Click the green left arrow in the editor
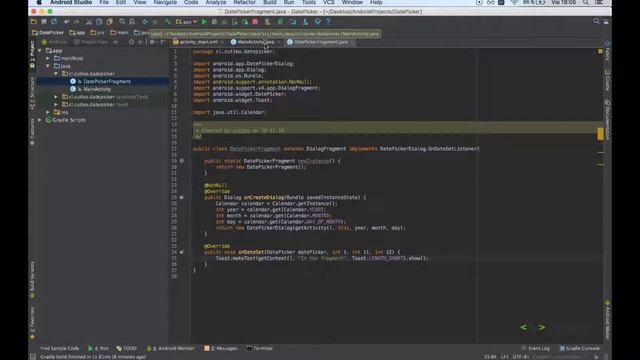 (523, 327)
